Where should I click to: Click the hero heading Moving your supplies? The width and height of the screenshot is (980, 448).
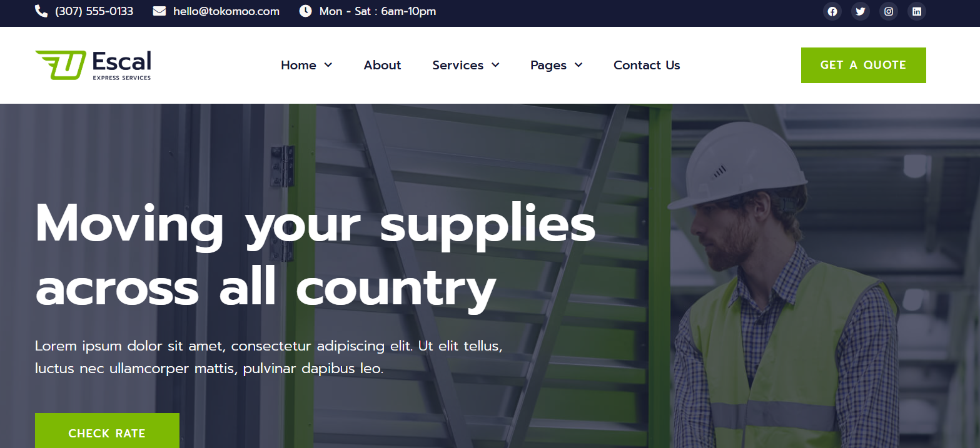pyautogui.click(x=315, y=225)
